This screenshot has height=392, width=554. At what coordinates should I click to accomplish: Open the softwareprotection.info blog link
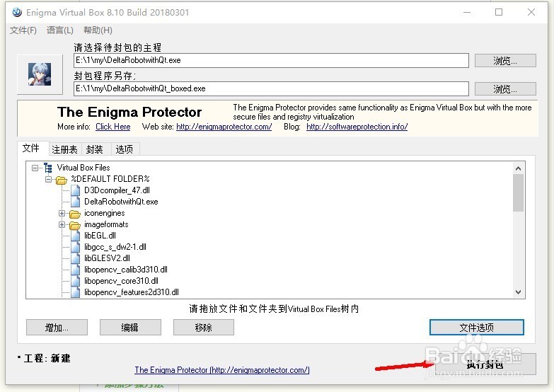[x=357, y=127]
